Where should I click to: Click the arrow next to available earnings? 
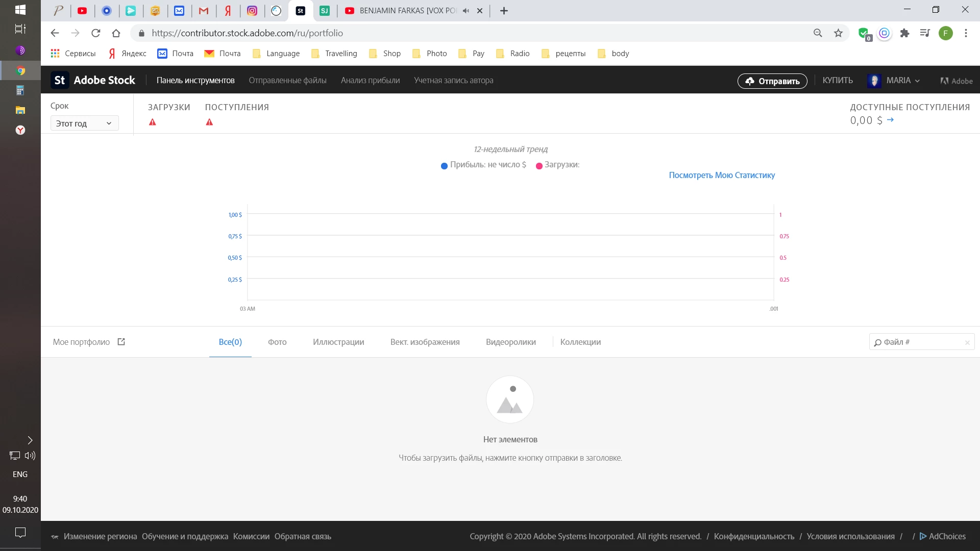(x=891, y=120)
